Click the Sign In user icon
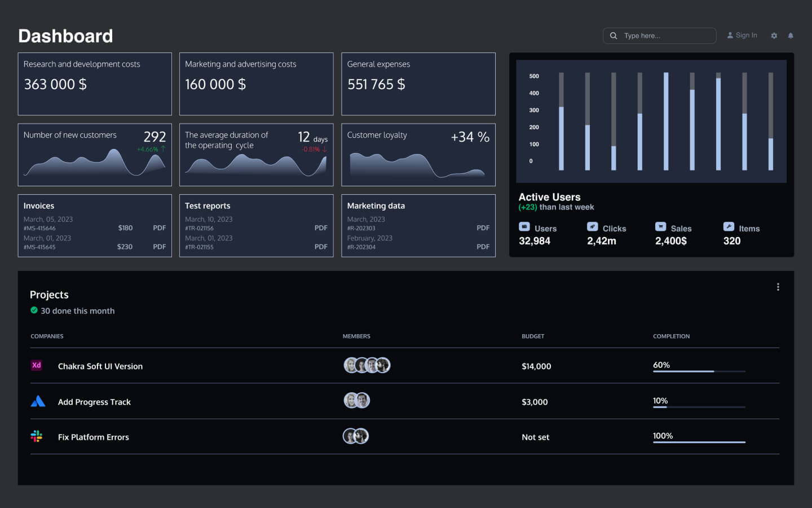 coord(730,35)
